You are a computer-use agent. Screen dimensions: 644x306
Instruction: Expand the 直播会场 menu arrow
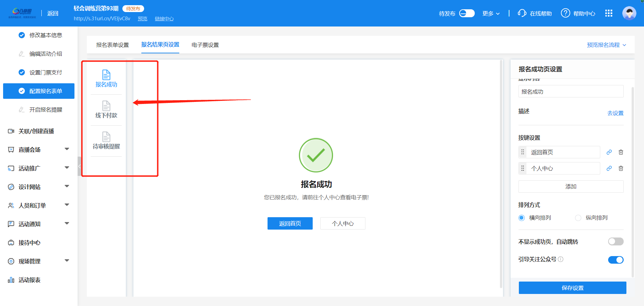tap(67, 149)
